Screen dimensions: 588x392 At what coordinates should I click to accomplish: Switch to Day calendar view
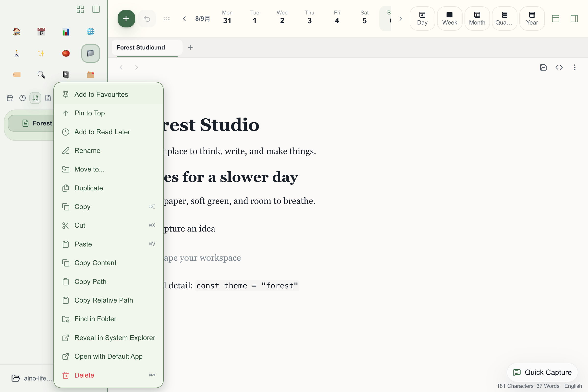point(422,19)
